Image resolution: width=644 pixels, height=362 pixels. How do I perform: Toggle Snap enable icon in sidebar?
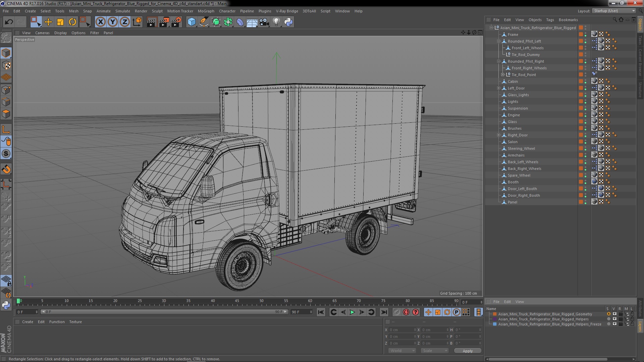6,154
